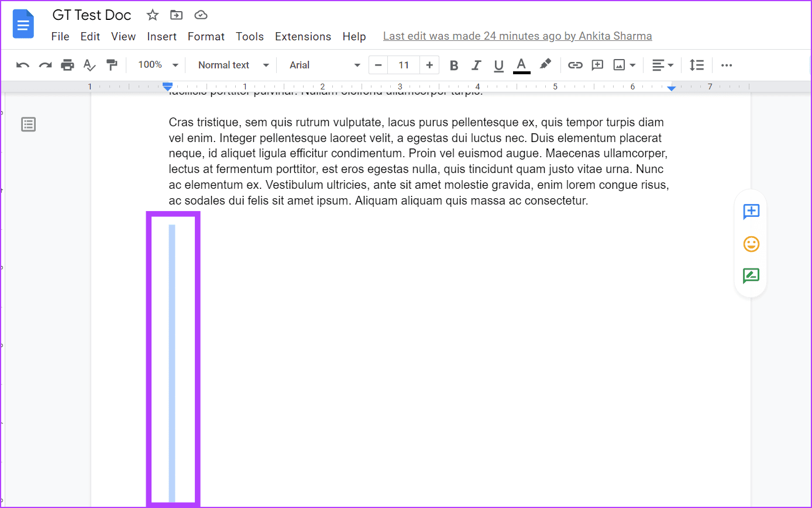The width and height of the screenshot is (812, 508).
Task: Click the Print icon
Action: (68, 65)
